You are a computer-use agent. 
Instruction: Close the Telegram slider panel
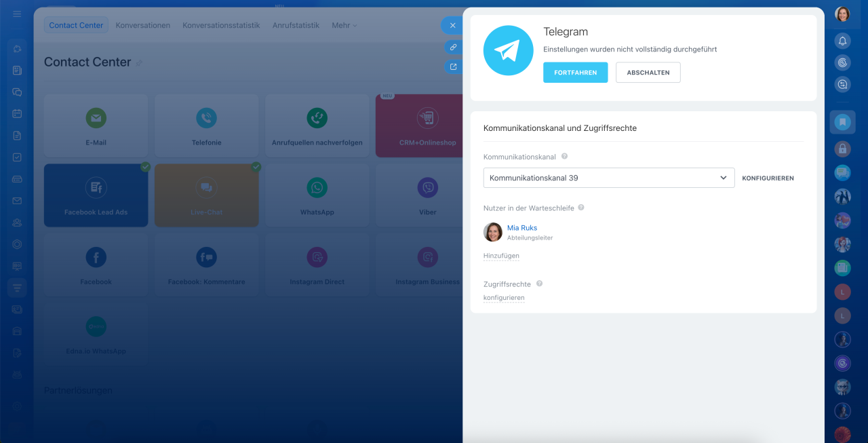coord(453,25)
